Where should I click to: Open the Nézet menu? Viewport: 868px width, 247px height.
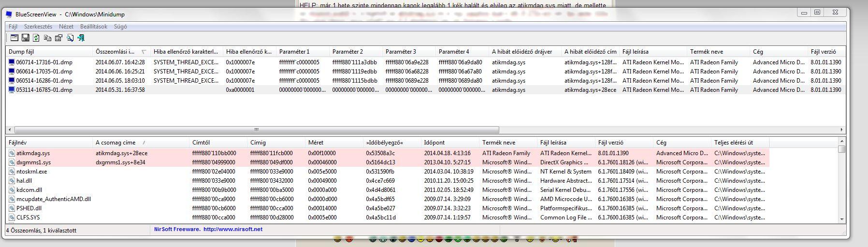66,27
